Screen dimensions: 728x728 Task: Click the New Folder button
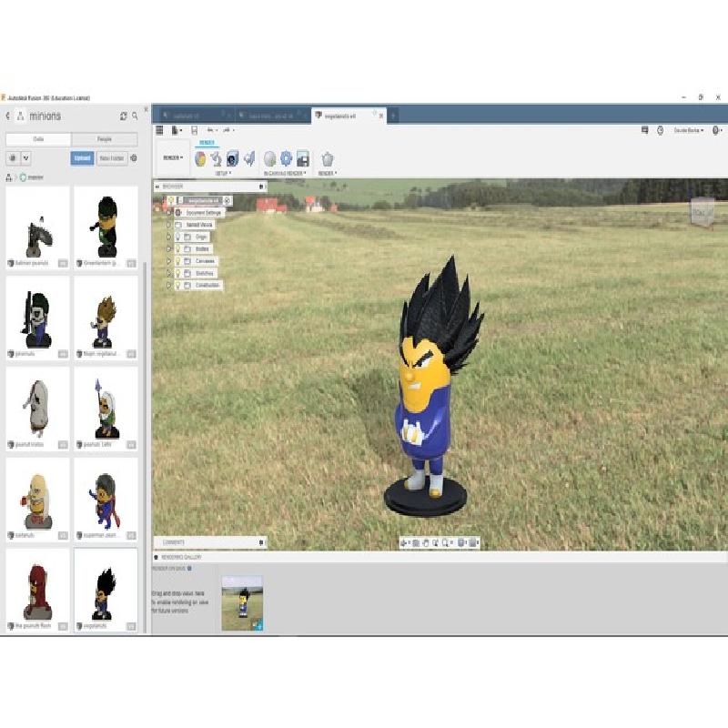tap(112, 158)
